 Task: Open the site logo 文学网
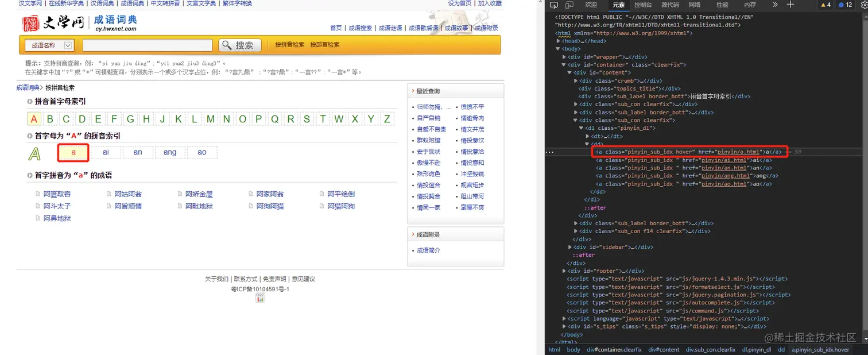[53, 23]
